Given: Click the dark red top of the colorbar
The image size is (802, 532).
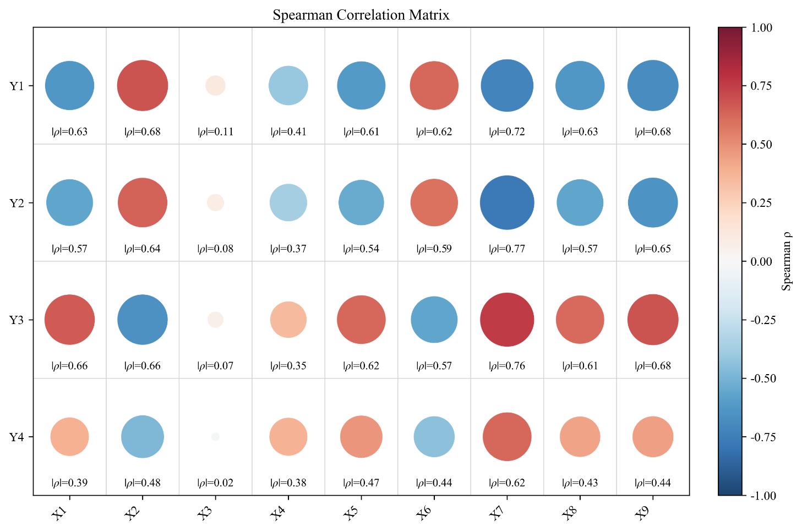Looking at the screenshot, I should pos(730,33).
